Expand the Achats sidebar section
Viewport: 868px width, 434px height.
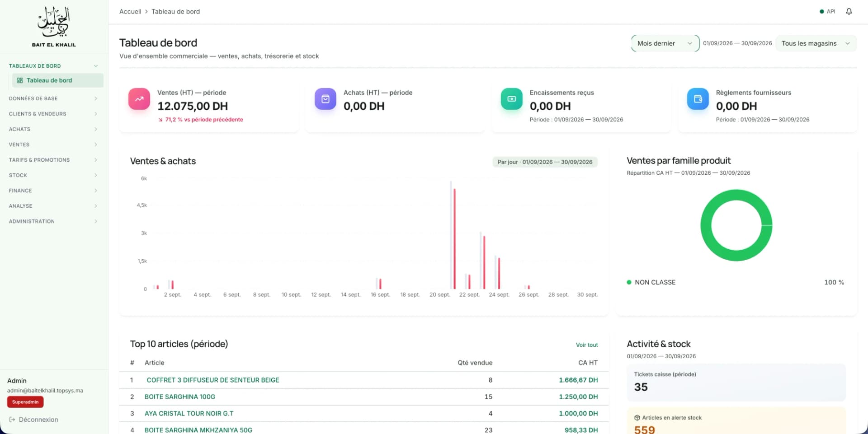[x=54, y=129]
